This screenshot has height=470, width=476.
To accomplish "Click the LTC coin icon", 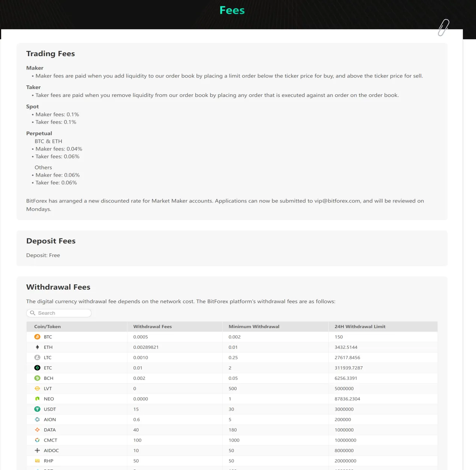I will coord(37,357).
